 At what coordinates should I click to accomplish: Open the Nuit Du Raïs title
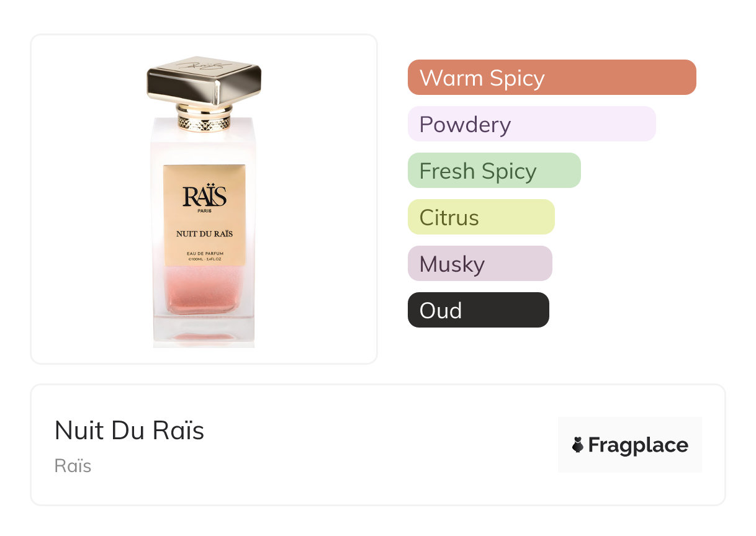[129, 431]
